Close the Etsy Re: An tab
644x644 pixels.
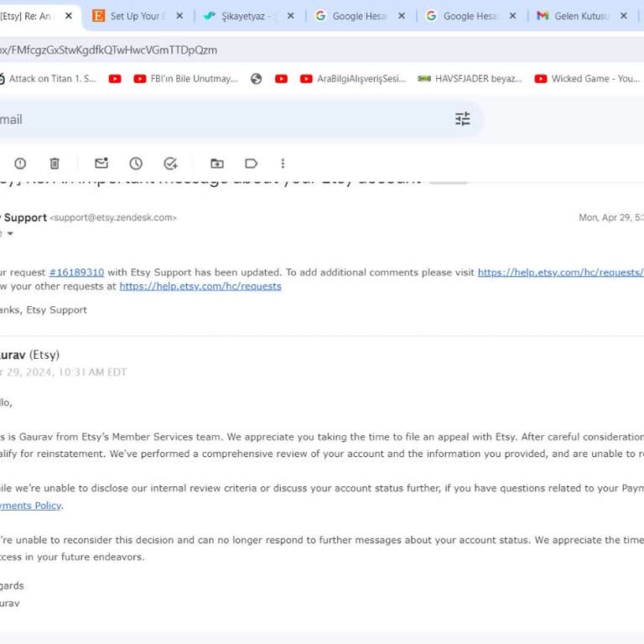pos(69,16)
